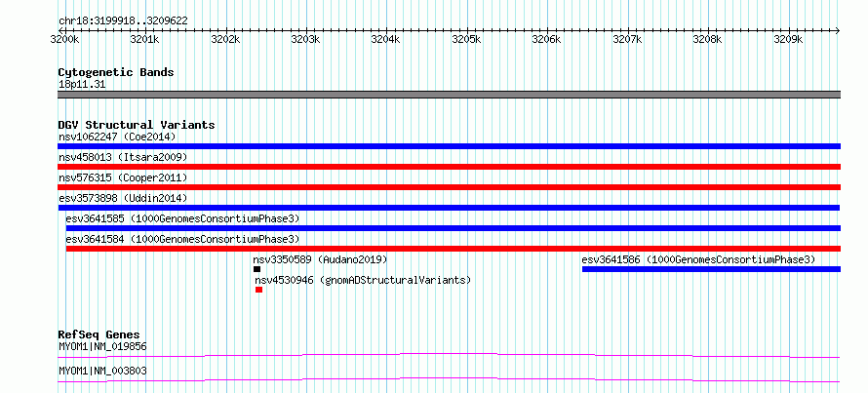The width and height of the screenshot is (868, 393).
Task: Click the 3205k ruler tick label
Action: click(x=466, y=40)
